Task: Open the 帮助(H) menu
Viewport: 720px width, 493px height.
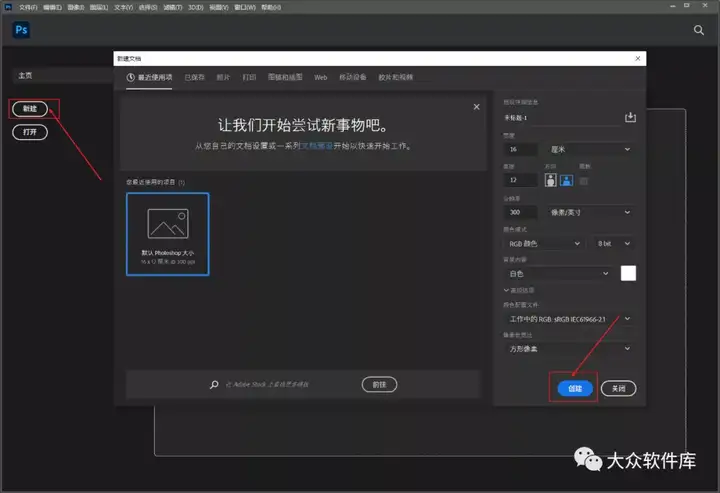Action: [x=271, y=7]
